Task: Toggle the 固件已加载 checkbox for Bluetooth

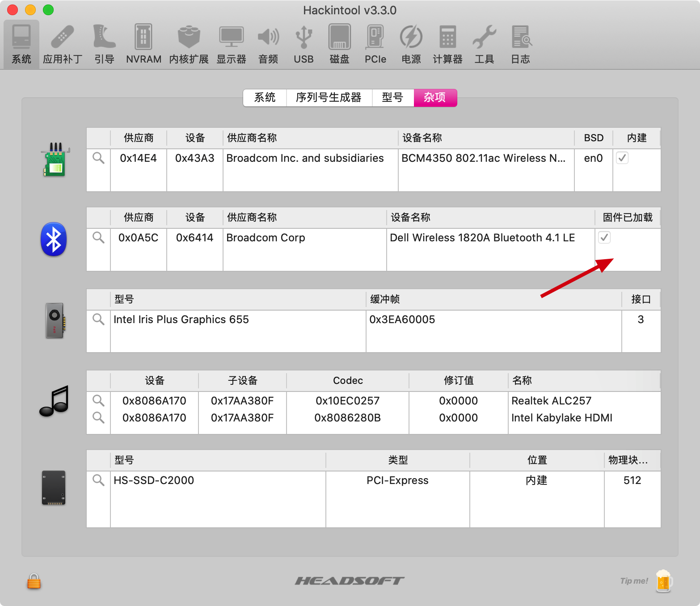Action: tap(604, 237)
